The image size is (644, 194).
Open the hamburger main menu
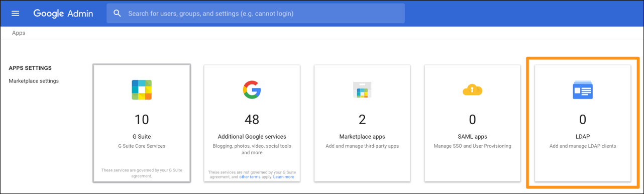tap(15, 14)
